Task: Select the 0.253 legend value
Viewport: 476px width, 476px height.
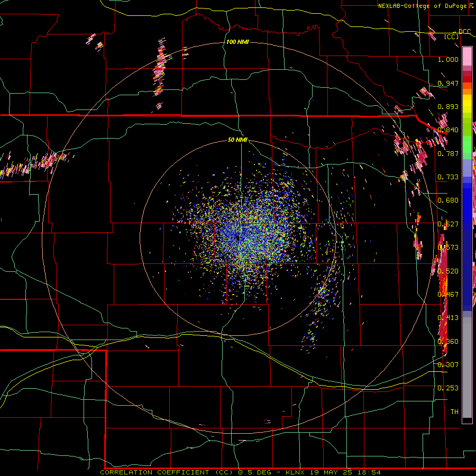Action: [448, 388]
